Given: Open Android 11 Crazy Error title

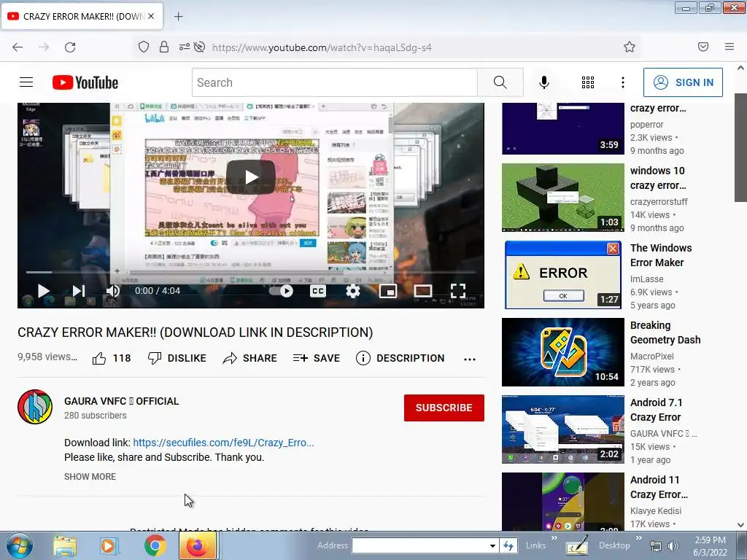Looking at the screenshot, I should point(659,487).
